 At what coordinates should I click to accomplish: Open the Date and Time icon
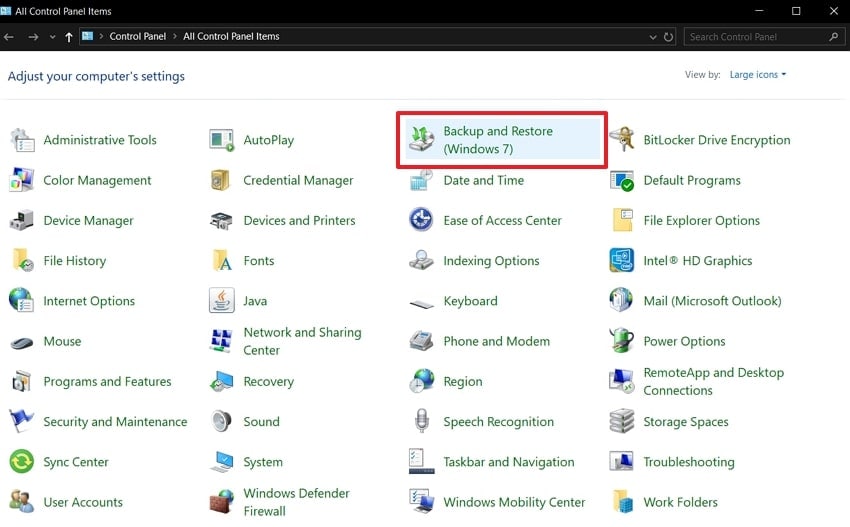422,180
